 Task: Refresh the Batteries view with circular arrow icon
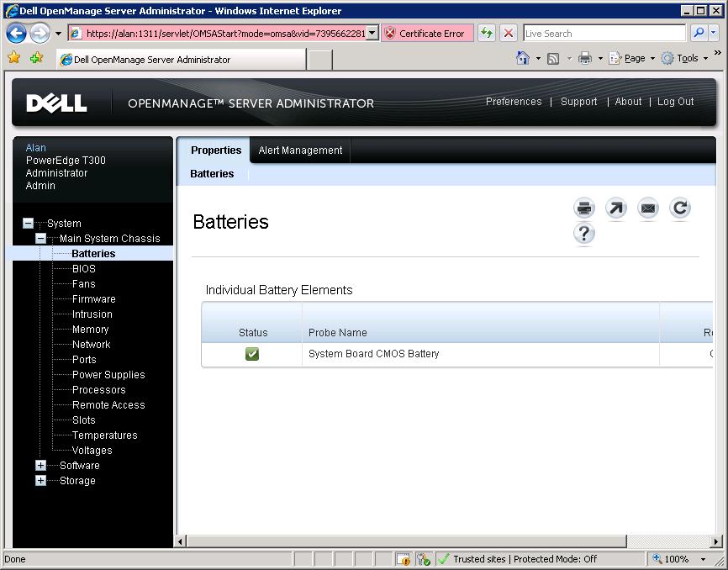(x=680, y=208)
